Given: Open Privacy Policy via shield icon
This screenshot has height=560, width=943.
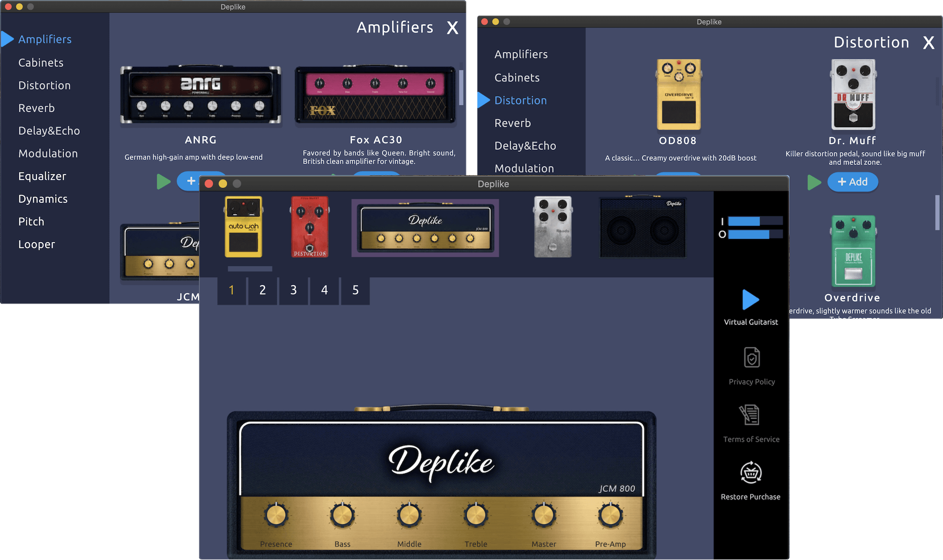Looking at the screenshot, I should tap(751, 357).
